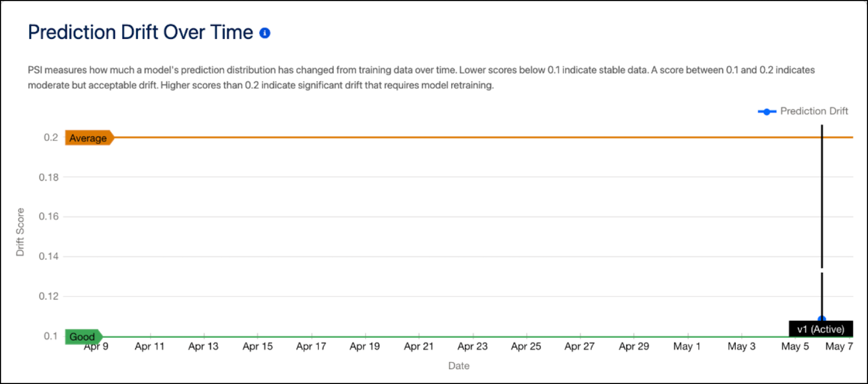868x384 pixels.
Task: Click the Apr 15 date tick label
Action: [x=257, y=346]
